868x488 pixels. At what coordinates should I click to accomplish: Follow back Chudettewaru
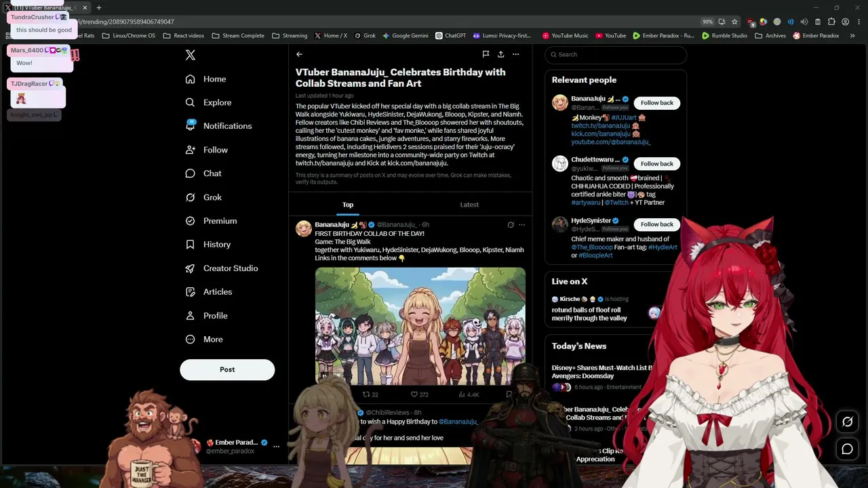[657, 164]
